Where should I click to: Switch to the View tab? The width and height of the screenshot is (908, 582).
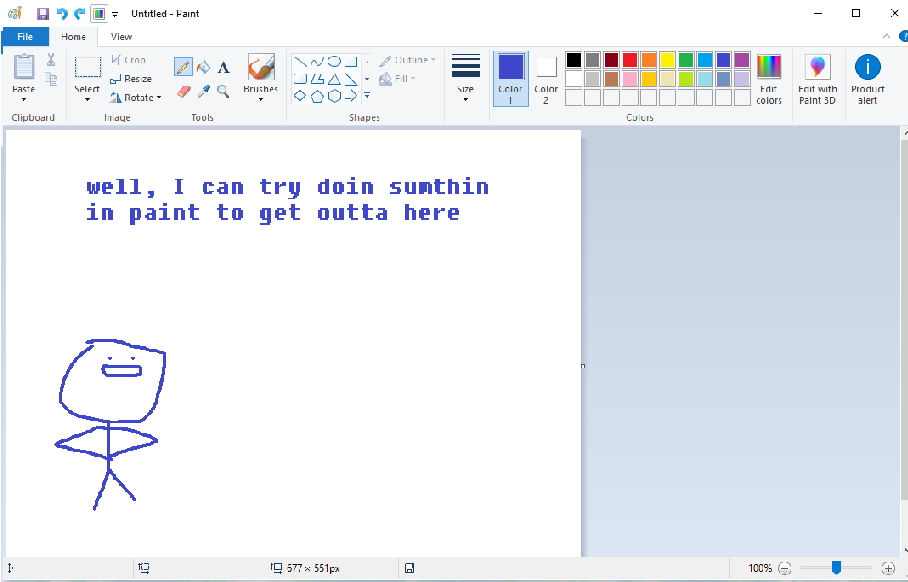tap(121, 37)
